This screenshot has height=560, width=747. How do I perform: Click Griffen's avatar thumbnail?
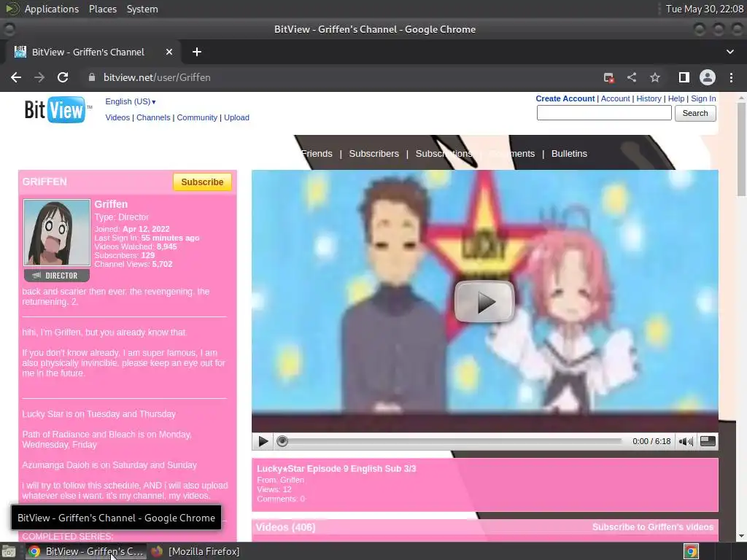tap(57, 233)
